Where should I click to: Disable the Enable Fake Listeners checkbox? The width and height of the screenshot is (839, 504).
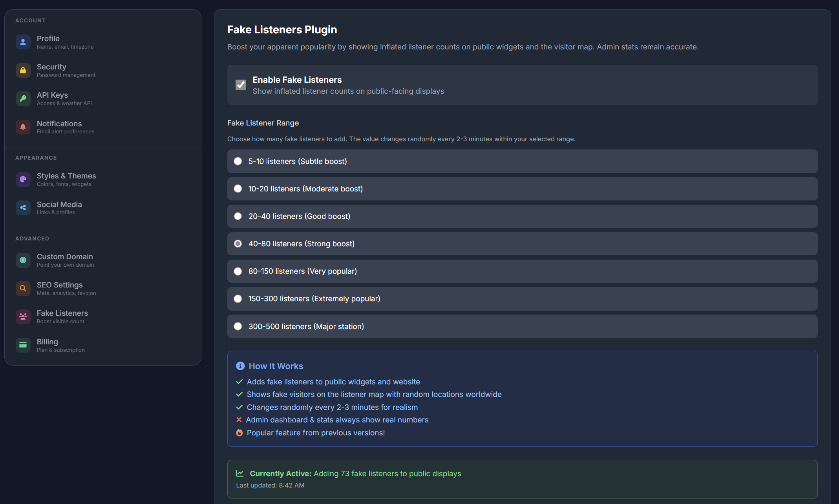coord(241,84)
